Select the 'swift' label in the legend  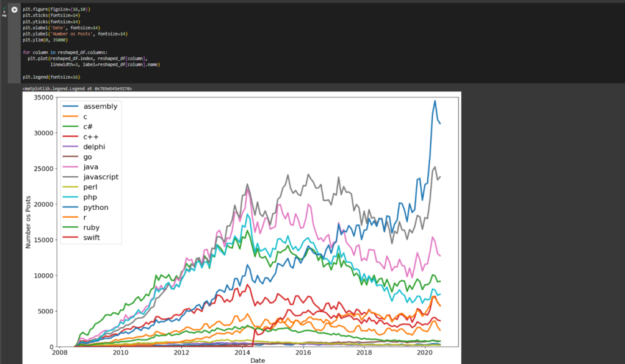[x=93, y=238]
